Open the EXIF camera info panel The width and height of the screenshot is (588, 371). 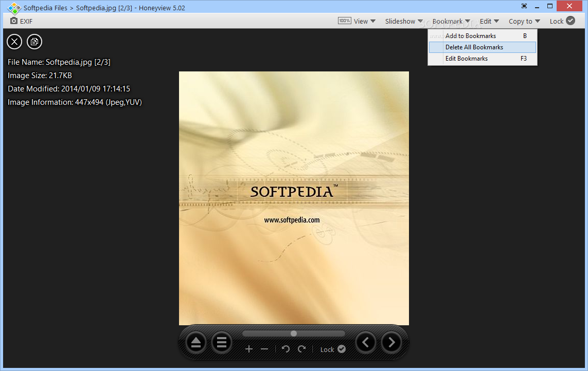coord(22,22)
